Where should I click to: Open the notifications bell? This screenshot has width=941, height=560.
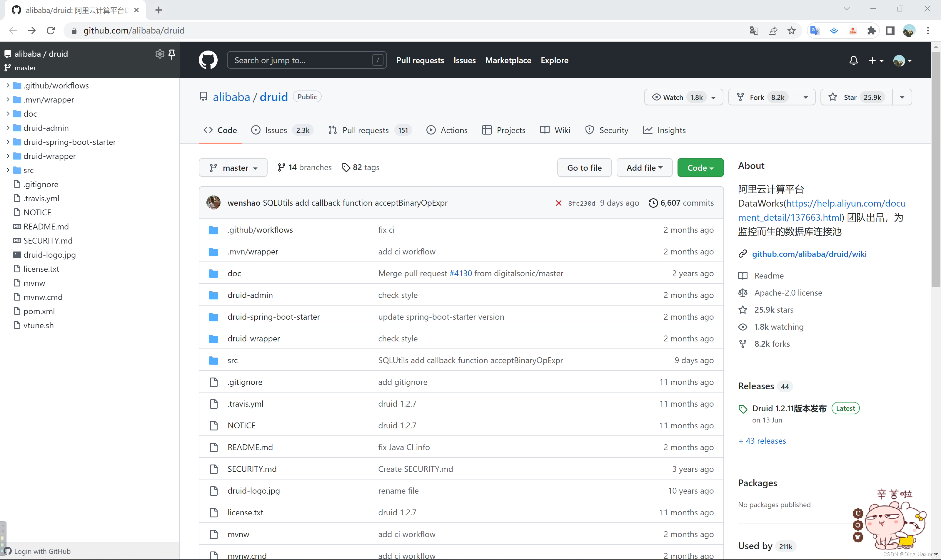pos(853,60)
